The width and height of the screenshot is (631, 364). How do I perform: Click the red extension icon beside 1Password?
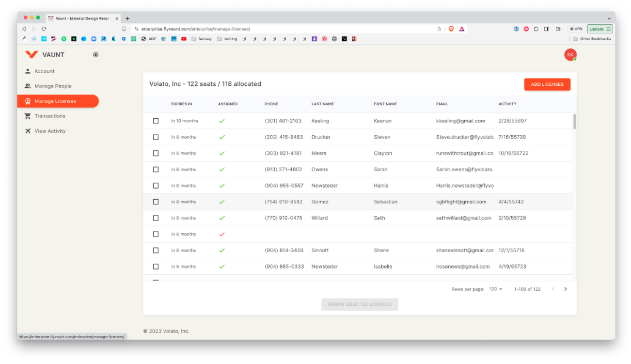[526, 29]
